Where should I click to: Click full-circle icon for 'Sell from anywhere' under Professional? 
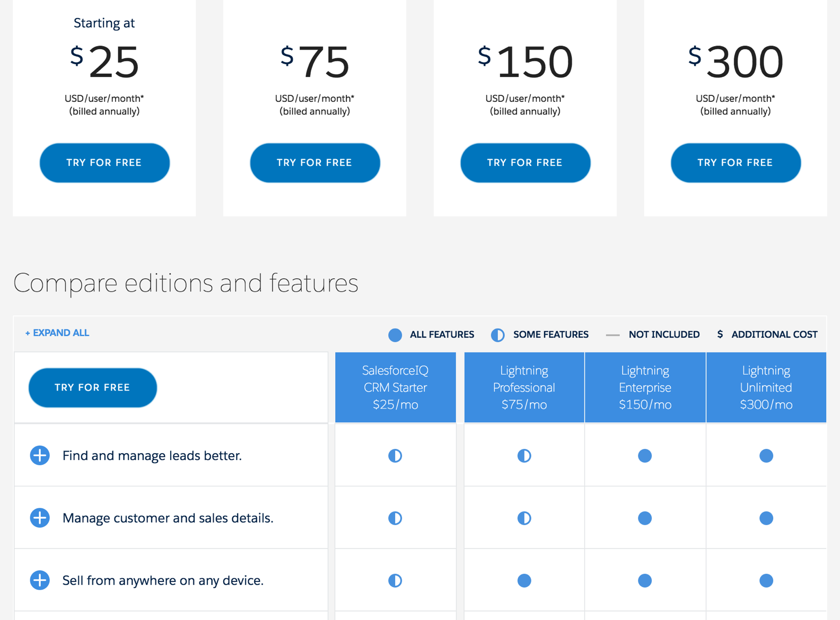(524, 581)
